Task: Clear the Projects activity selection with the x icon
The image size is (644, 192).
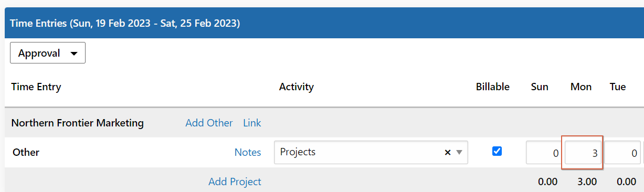Action: coord(448,152)
